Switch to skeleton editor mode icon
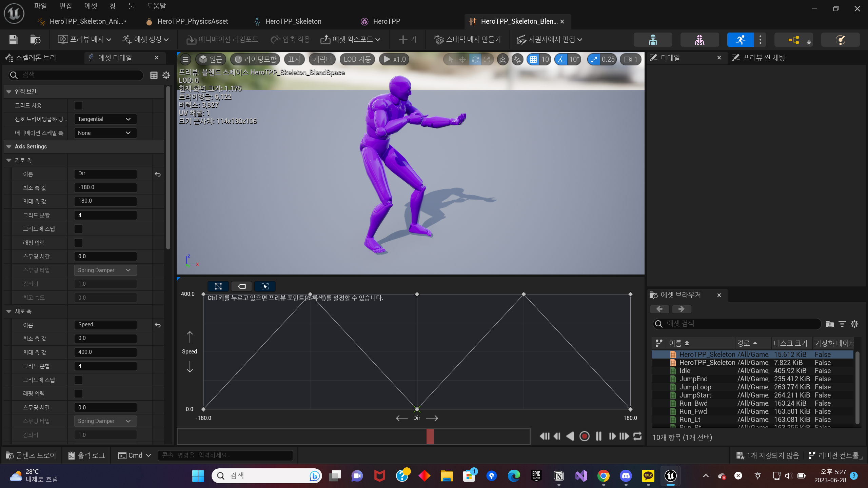 point(653,40)
